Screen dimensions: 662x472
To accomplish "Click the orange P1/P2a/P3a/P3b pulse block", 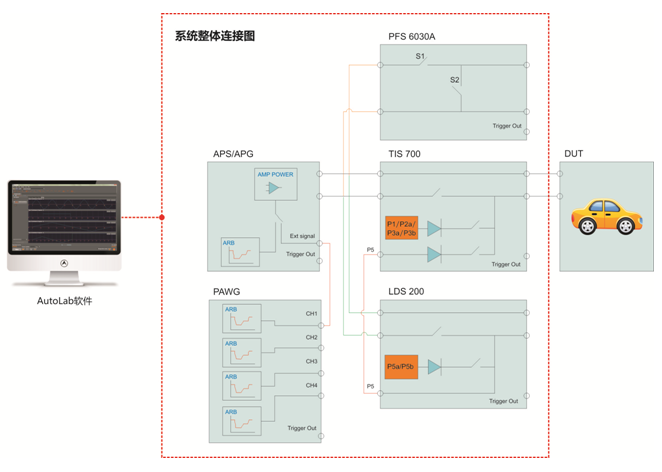I will [401, 228].
